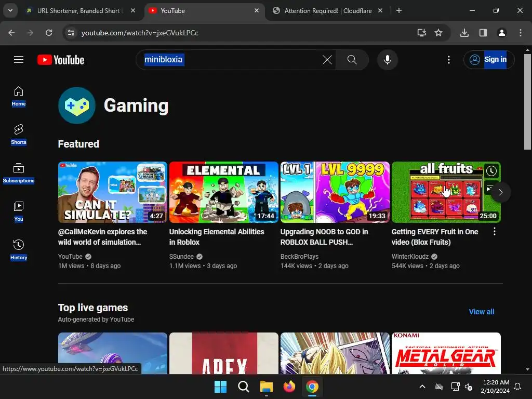Expand the tab search dropdown
Screen dimensions: 532x399
coord(10,11)
